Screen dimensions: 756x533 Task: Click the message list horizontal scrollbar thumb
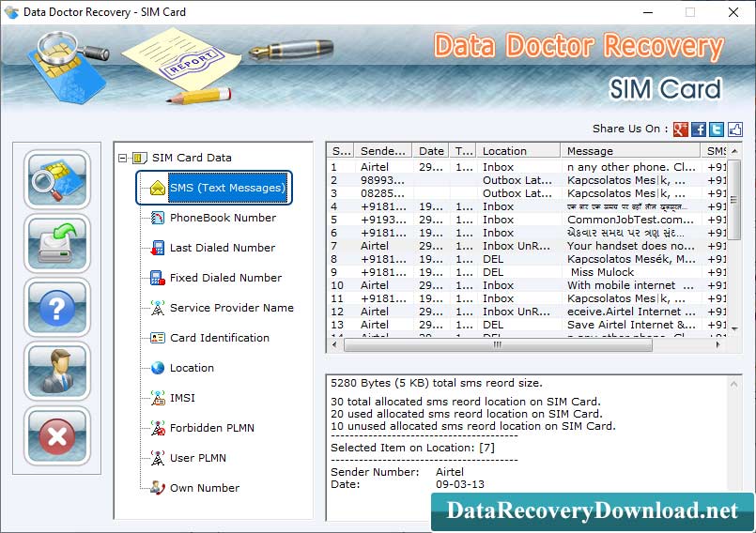[x=498, y=344]
